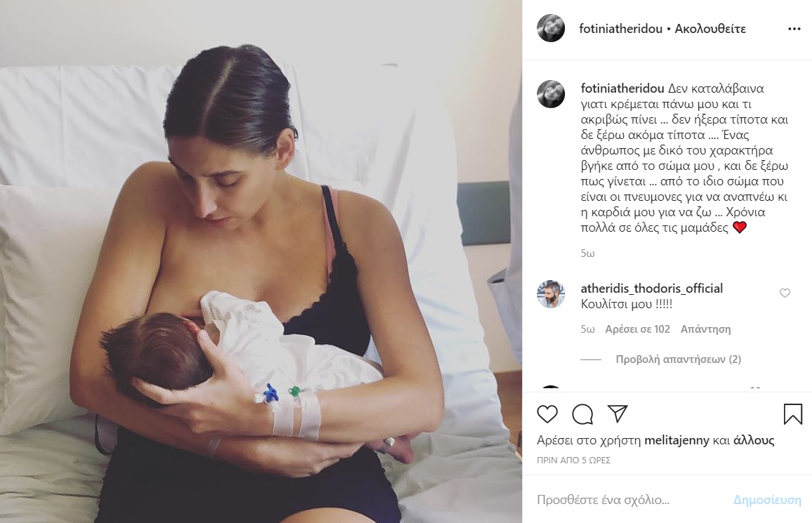Share post via paper plane icon

618,413
